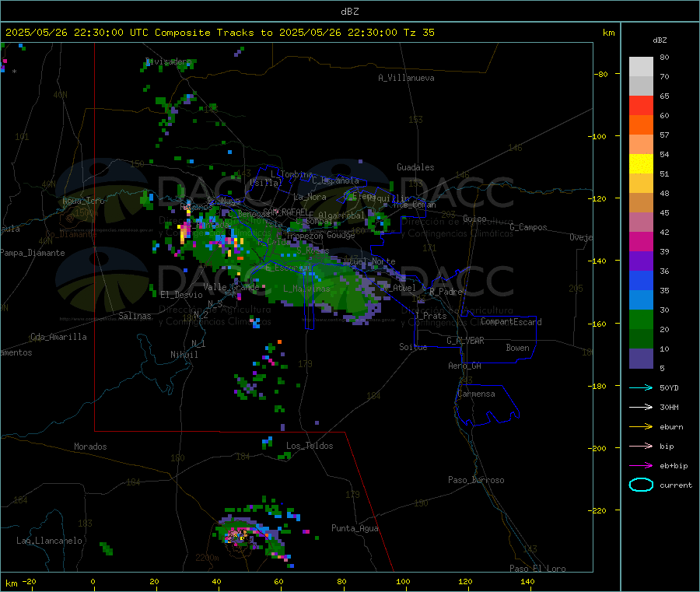Click the Pampa_Diamante map label

33,253
